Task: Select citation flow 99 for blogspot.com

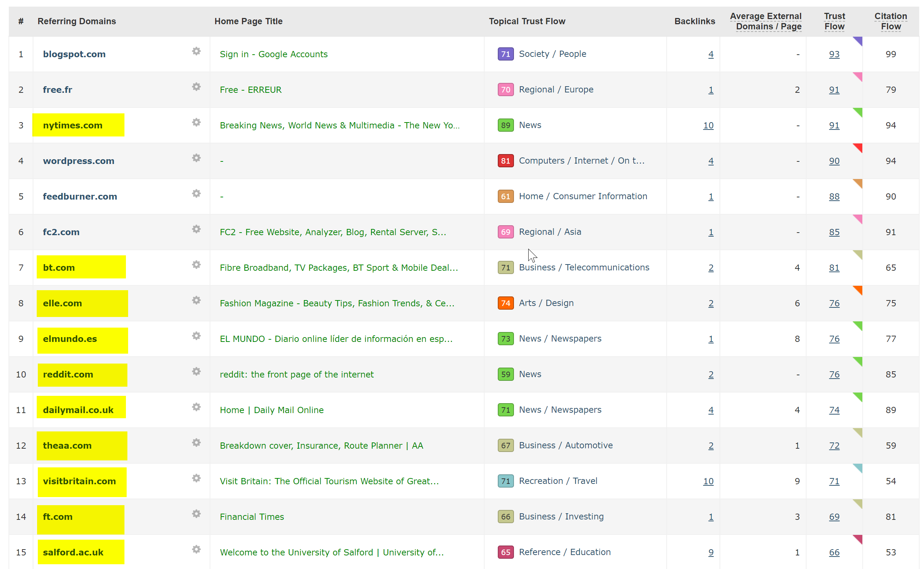Action: point(891,54)
